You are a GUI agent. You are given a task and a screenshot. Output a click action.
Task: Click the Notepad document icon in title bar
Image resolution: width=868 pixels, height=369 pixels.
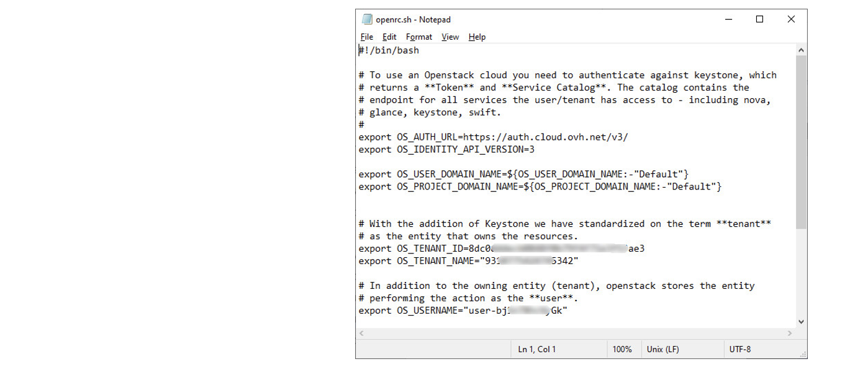tap(366, 19)
